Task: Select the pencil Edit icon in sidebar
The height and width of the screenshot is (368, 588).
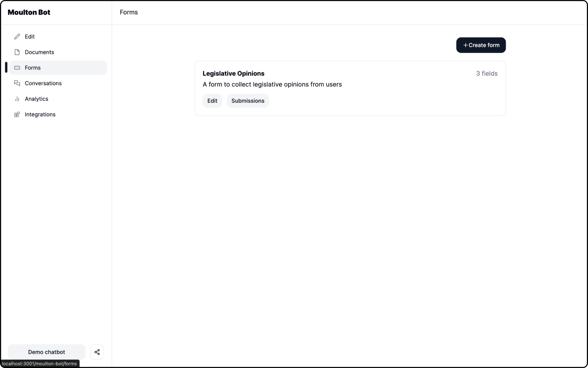Action: [17, 36]
